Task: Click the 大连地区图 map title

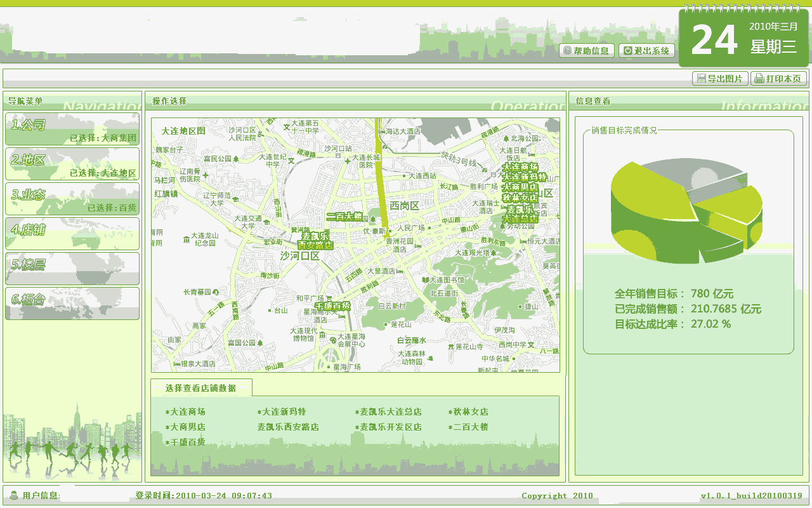Action: pyautogui.click(x=183, y=131)
